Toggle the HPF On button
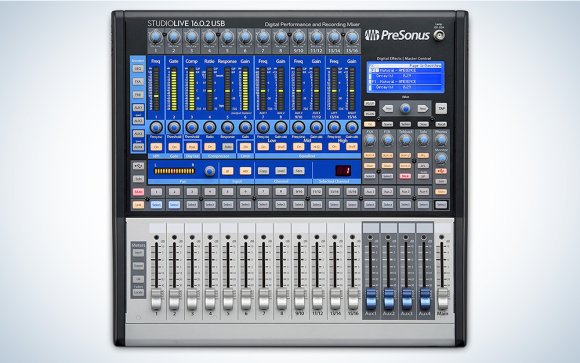The image size is (580, 363). (156, 147)
